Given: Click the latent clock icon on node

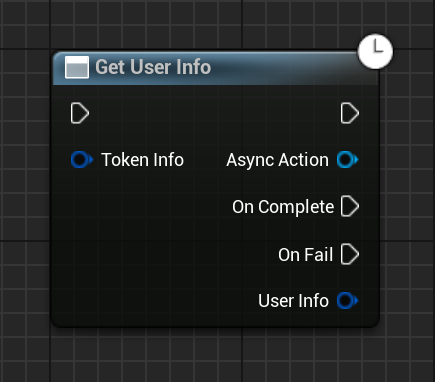Looking at the screenshot, I should coord(376,51).
